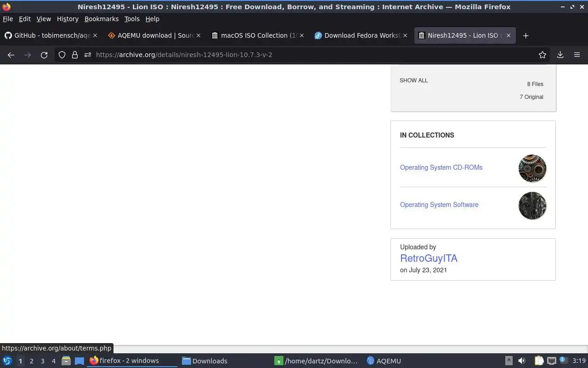588x368 pixels.
Task: Open the Edit menu
Action: point(25,19)
